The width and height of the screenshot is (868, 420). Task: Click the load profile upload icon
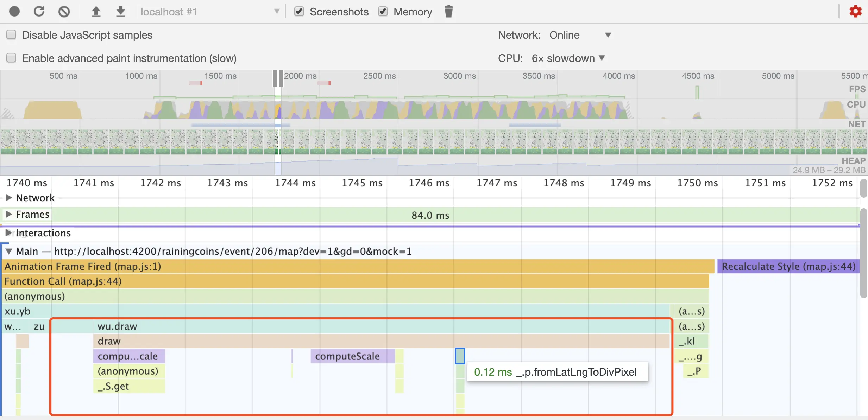(96, 12)
